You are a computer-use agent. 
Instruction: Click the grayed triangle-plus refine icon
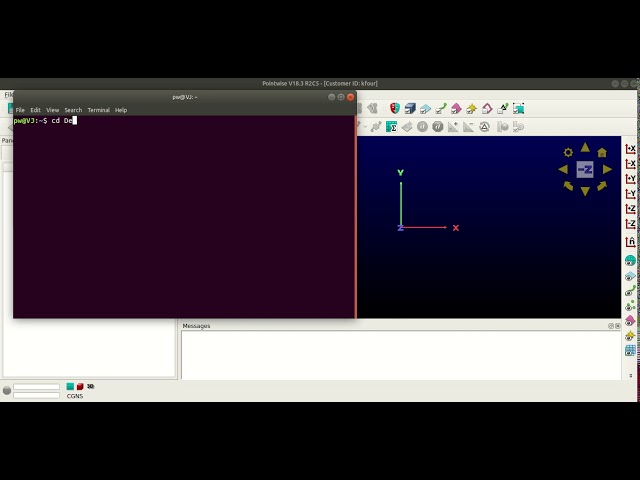coord(453,127)
